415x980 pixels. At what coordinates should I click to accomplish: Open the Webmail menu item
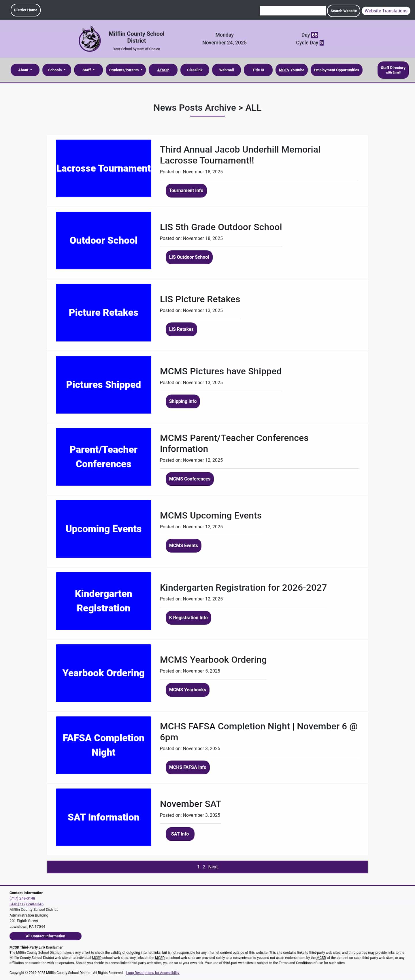point(226,70)
